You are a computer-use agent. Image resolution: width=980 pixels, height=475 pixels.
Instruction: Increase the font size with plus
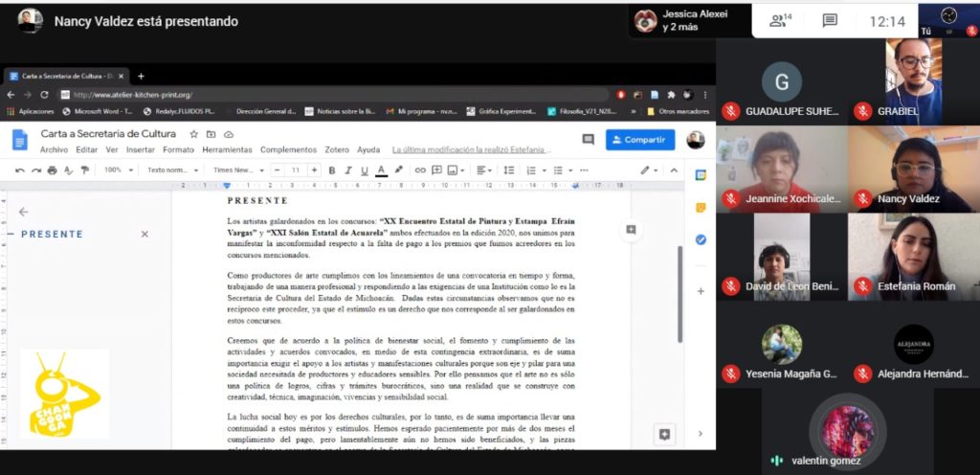click(x=314, y=170)
